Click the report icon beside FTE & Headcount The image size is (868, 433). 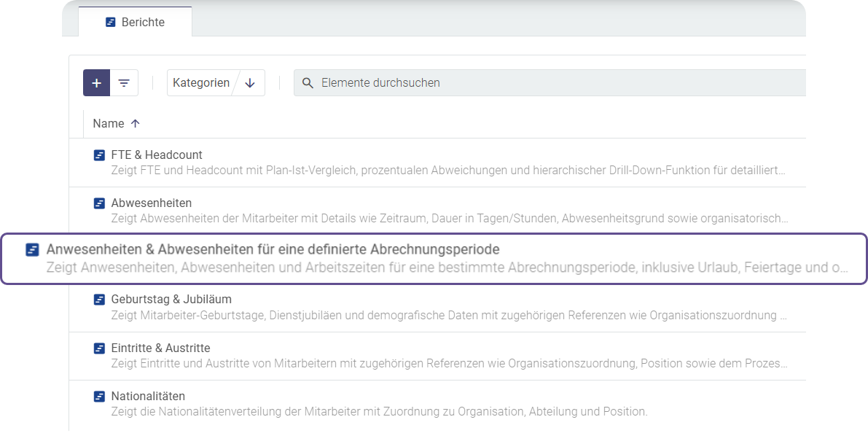(x=99, y=155)
